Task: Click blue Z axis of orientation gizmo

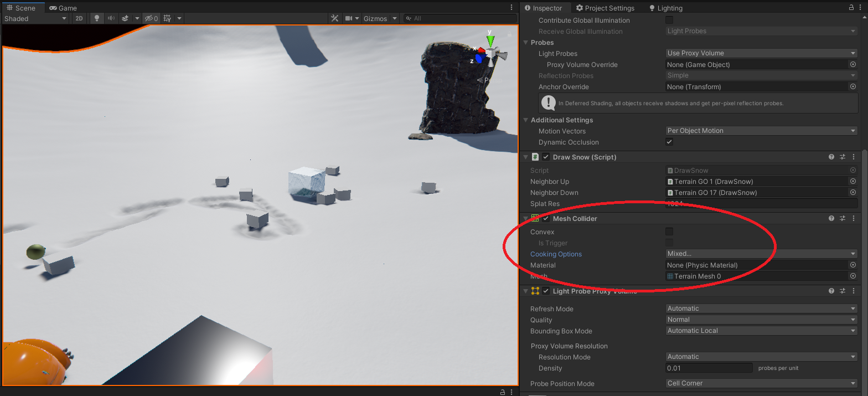Action: (479, 58)
